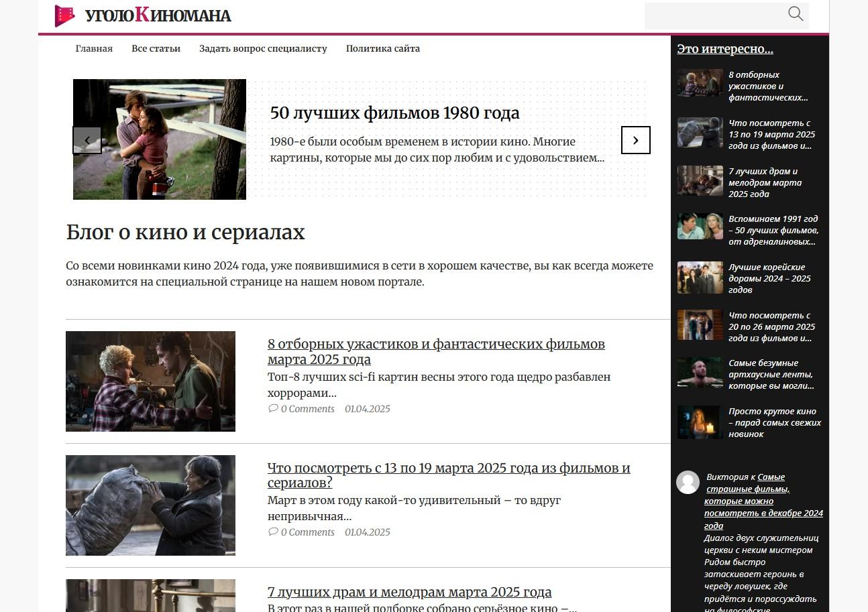Open sidebar link Самые безумные артхаусные ленты

771,374
